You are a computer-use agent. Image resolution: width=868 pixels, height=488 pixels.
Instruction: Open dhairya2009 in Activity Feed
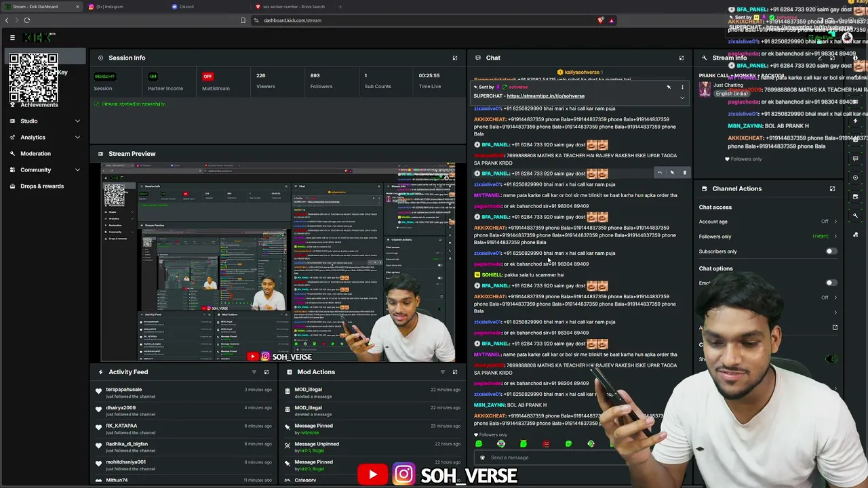121,408
